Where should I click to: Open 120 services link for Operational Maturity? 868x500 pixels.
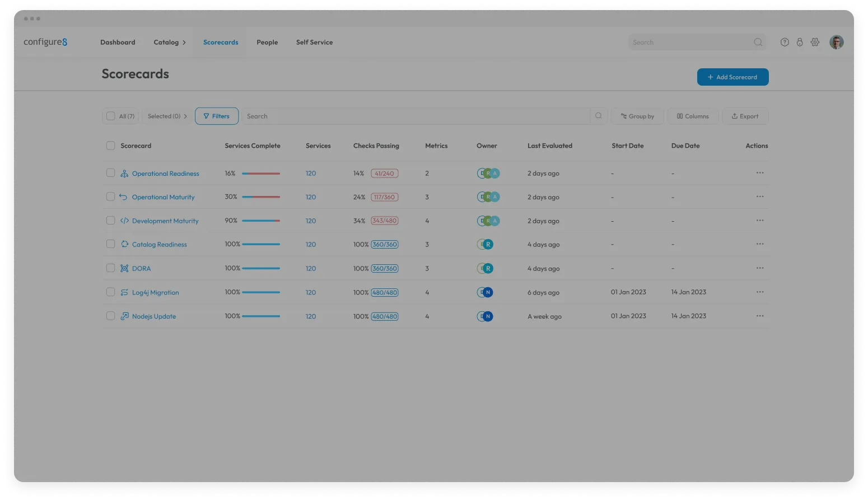(x=311, y=197)
